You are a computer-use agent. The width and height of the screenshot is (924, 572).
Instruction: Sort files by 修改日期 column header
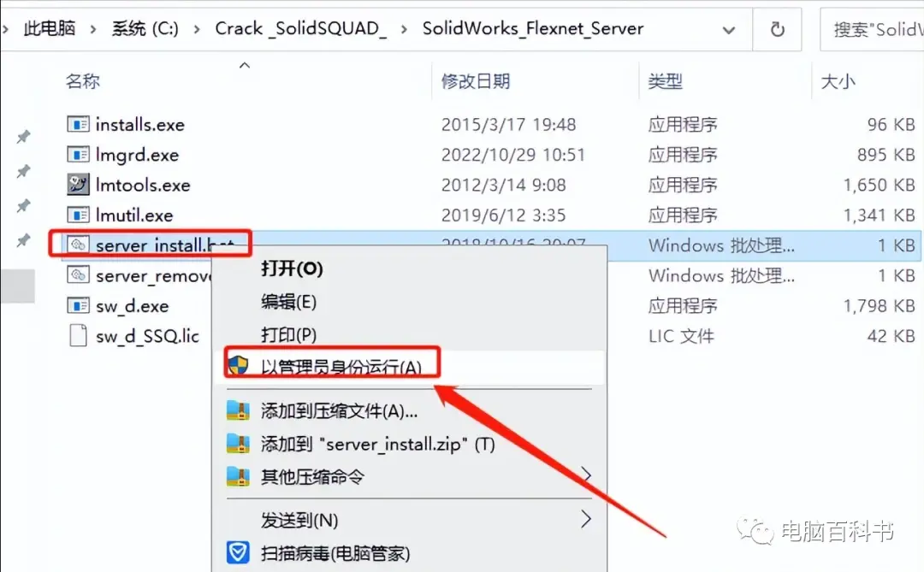click(x=476, y=81)
